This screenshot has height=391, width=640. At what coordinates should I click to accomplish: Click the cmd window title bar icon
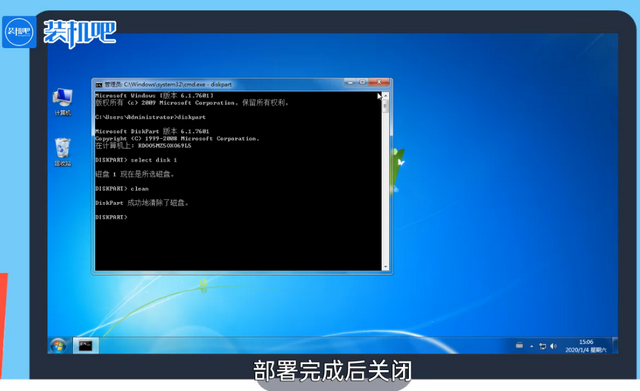[99, 85]
